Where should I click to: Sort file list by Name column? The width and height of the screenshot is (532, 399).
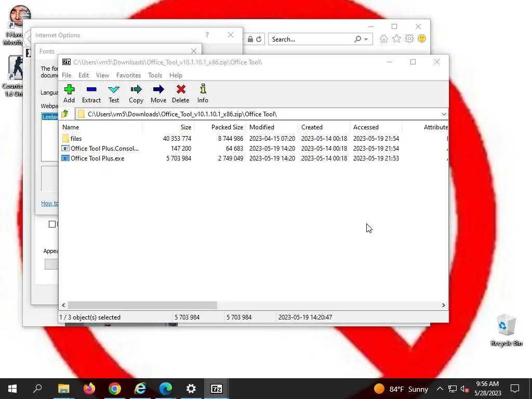click(x=101, y=127)
